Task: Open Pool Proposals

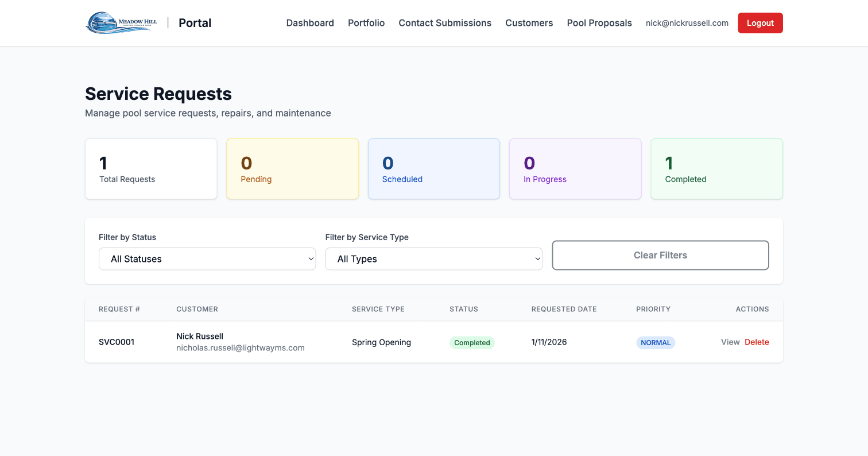Action: (599, 23)
